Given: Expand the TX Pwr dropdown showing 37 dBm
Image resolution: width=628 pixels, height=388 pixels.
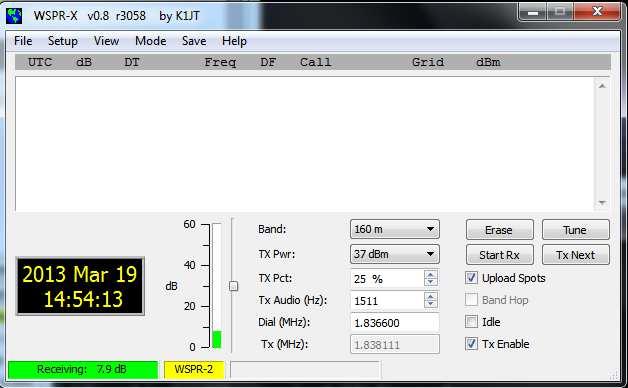Looking at the screenshot, I should coord(395,254).
